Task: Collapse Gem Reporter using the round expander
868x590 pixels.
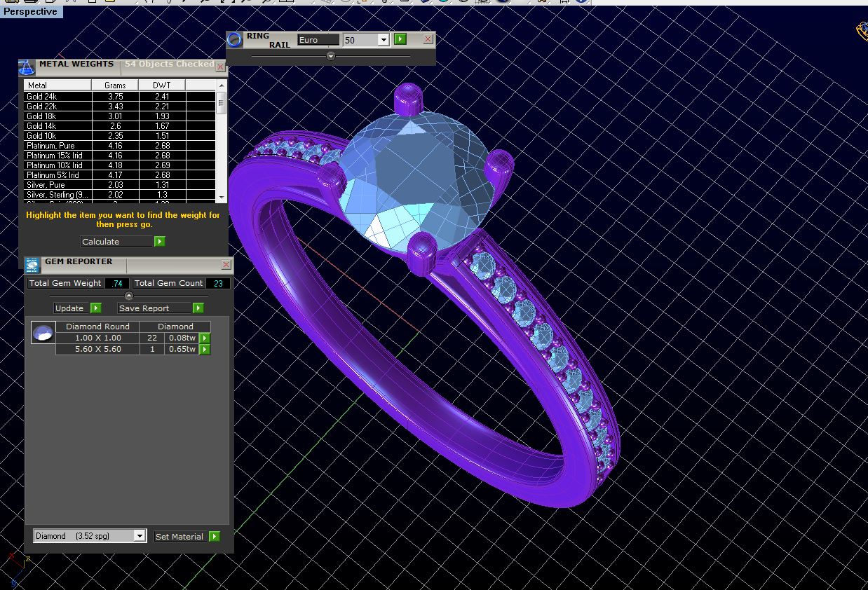Action: pos(128,296)
